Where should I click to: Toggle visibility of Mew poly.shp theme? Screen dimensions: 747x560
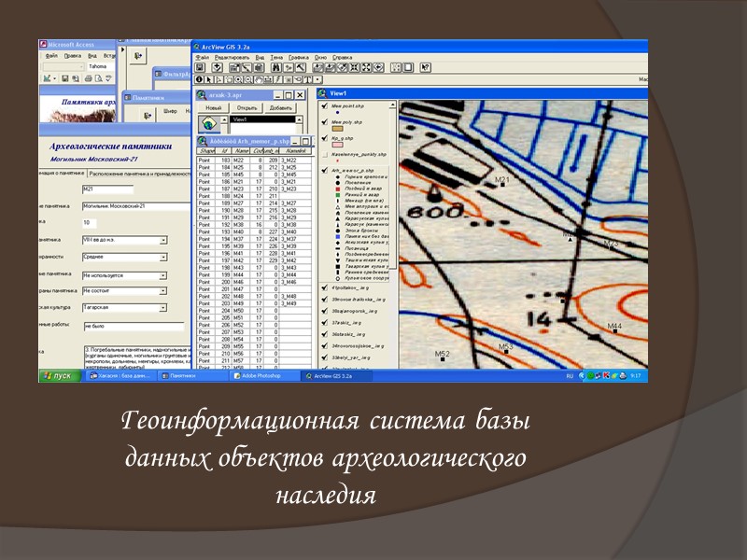[x=324, y=122]
